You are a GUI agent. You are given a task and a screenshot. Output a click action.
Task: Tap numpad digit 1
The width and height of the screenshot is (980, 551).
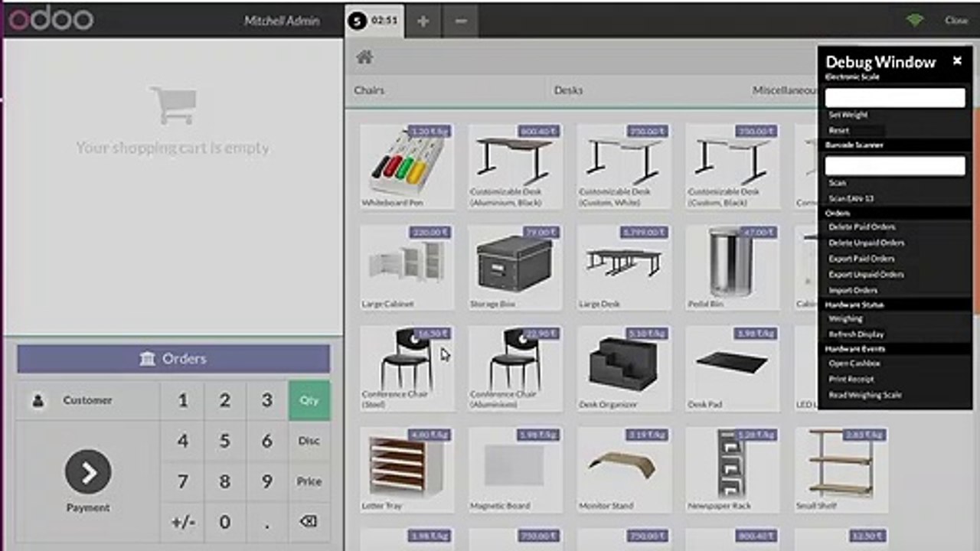(x=182, y=400)
